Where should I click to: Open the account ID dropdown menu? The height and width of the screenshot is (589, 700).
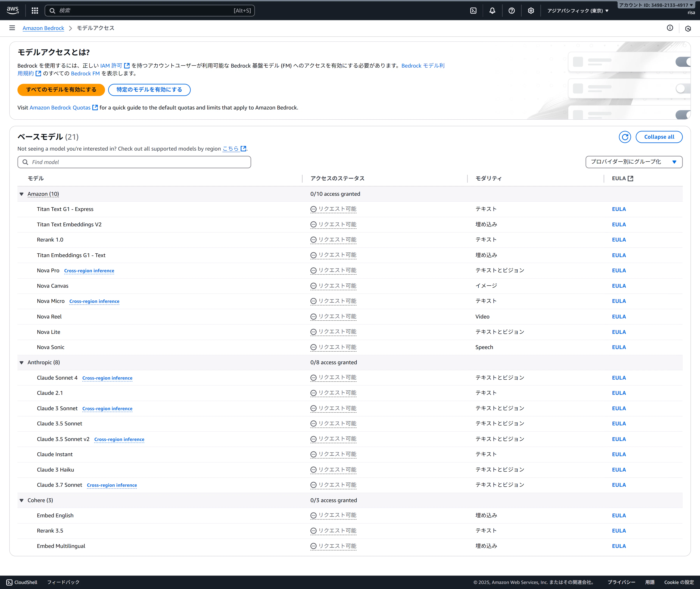656,5
